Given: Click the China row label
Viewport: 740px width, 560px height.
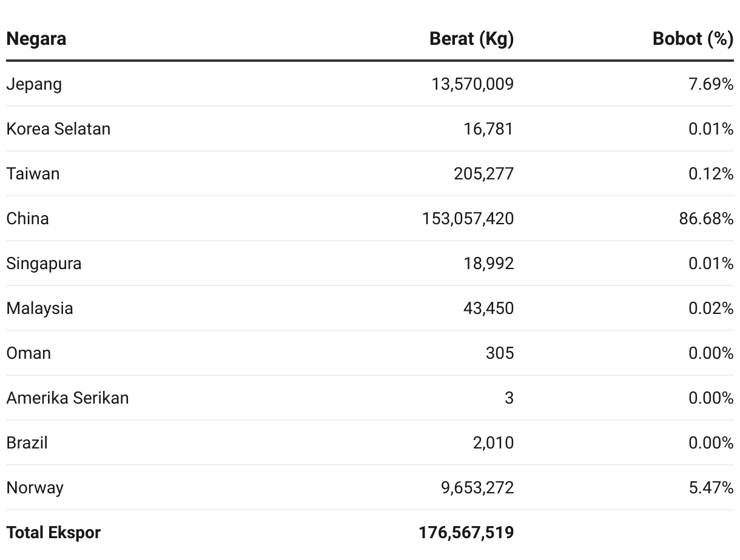Looking at the screenshot, I should tap(27, 218).
